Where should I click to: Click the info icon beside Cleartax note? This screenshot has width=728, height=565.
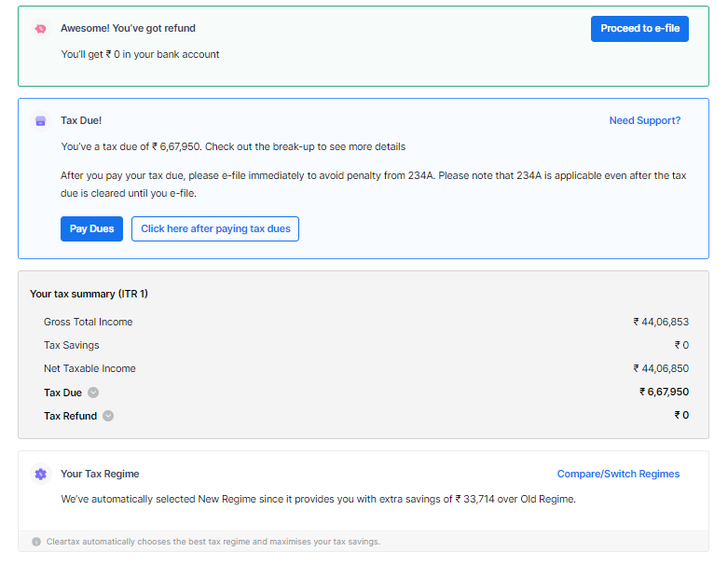[36, 542]
